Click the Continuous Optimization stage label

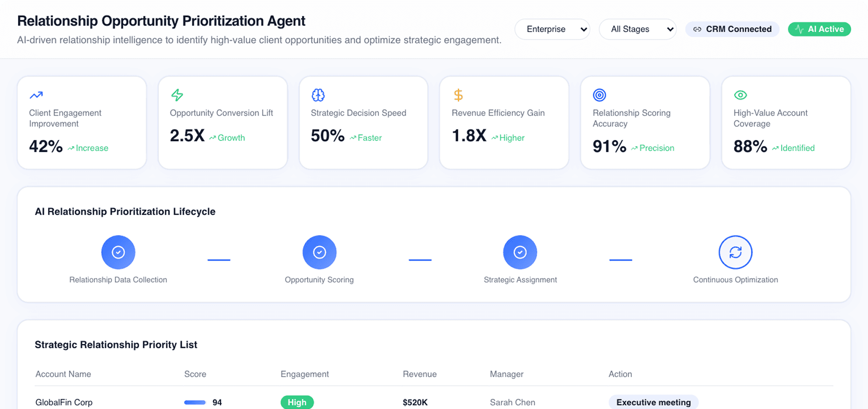735,280
